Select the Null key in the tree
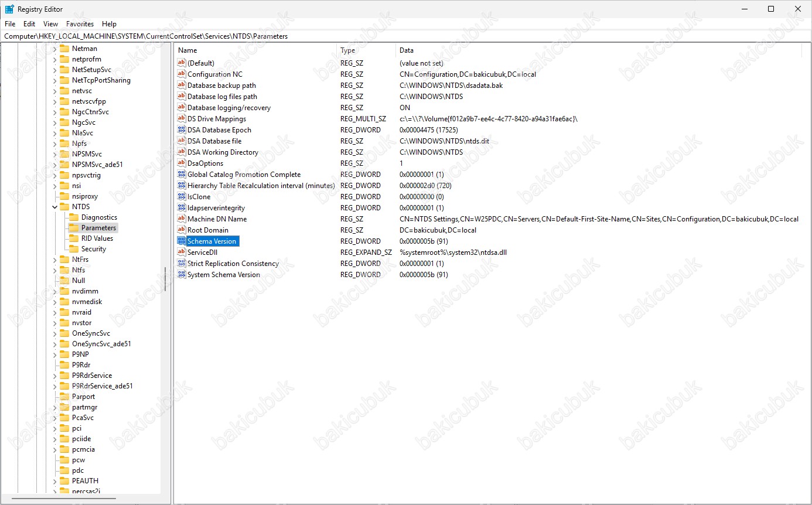The height and width of the screenshot is (505, 812). click(79, 281)
